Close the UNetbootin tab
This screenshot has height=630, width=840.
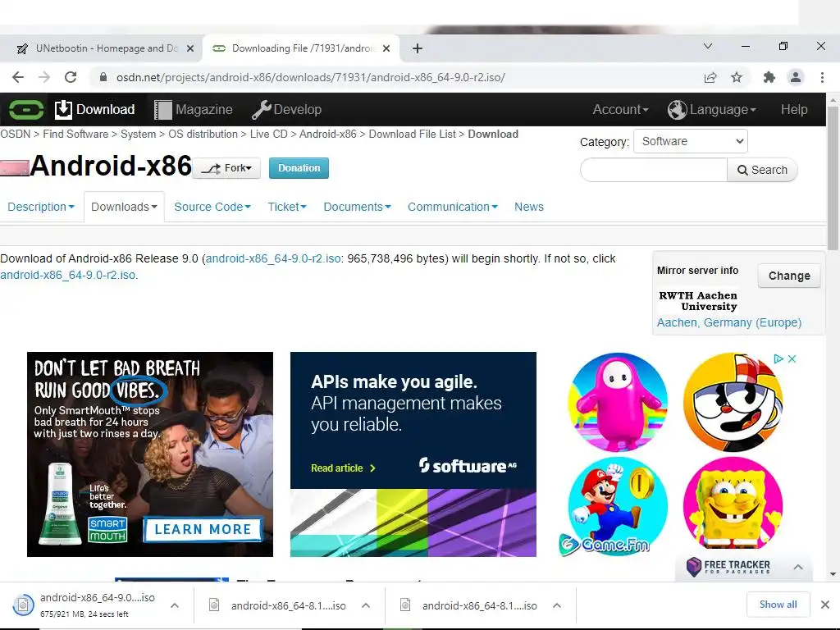point(190,48)
